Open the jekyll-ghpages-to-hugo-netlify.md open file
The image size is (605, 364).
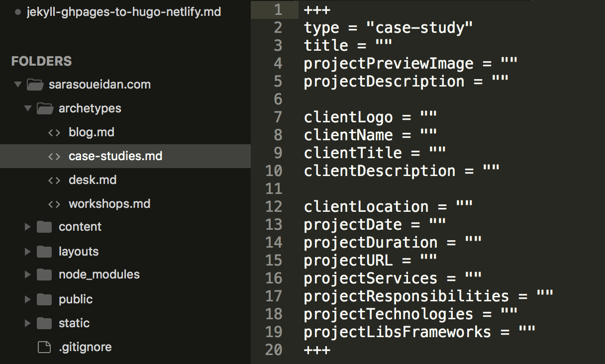(x=124, y=11)
